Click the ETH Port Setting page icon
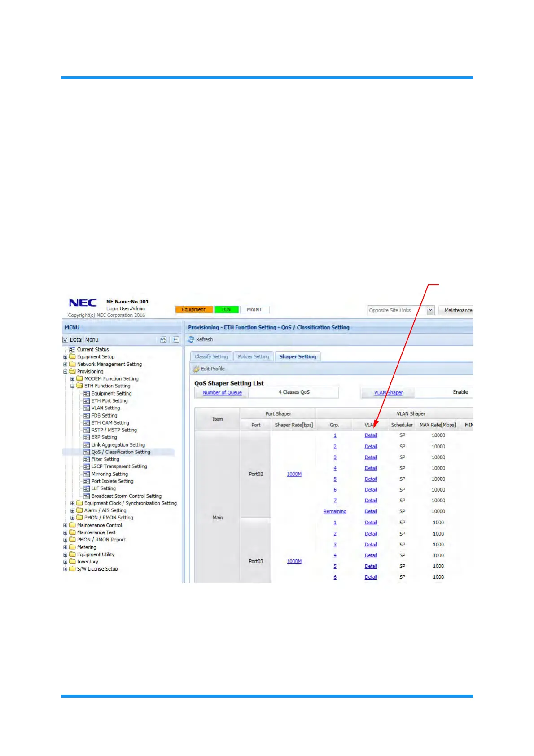534x756 pixels. [87, 401]
